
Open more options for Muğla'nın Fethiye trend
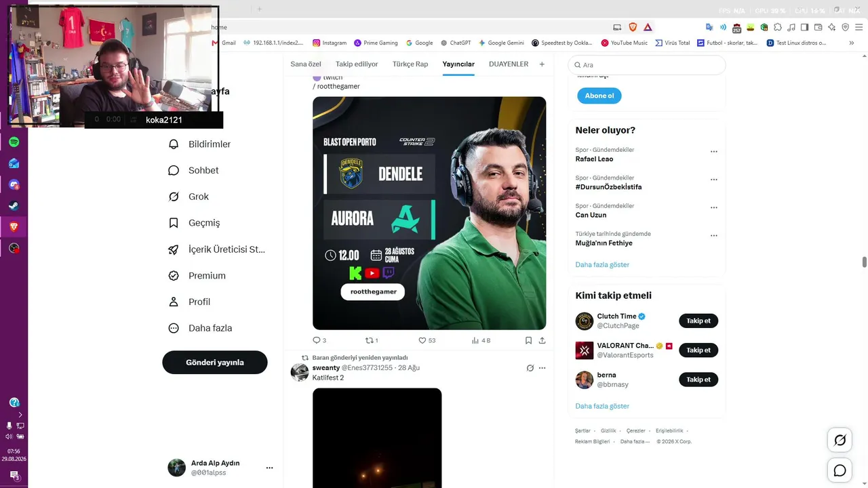click(x=713, y=236)
